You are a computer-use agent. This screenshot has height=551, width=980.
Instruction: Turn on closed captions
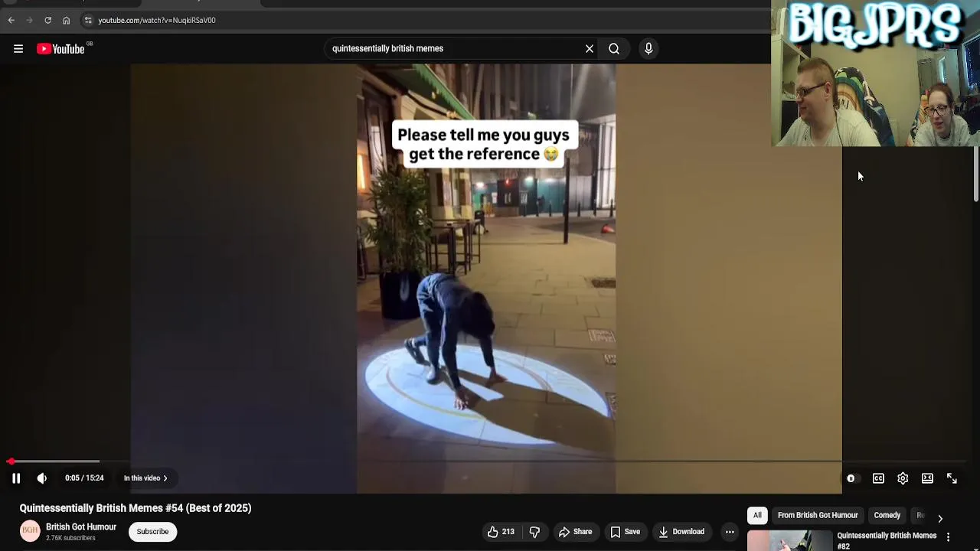(878, 478)
